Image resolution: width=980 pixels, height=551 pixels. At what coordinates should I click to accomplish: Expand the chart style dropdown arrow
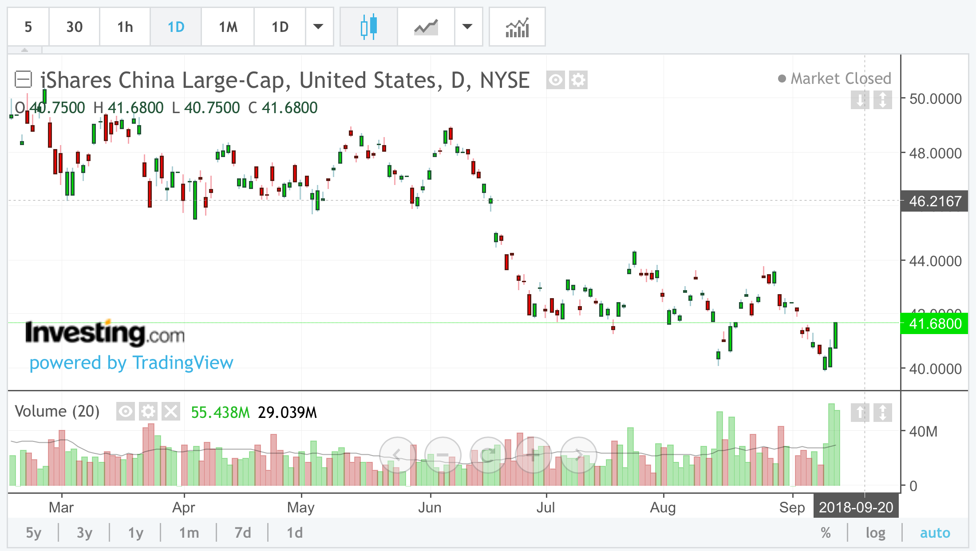point(467,27)
